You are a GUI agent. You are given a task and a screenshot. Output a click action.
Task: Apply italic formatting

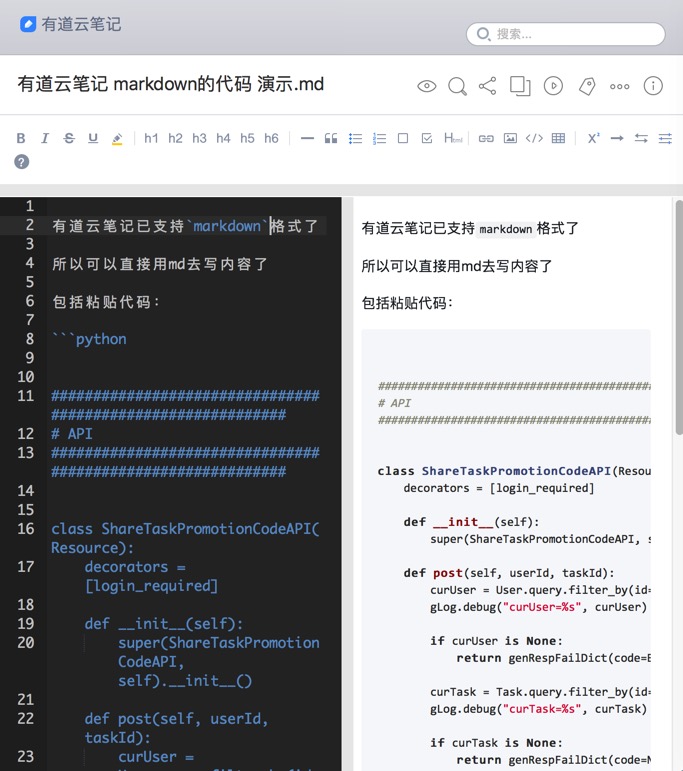click(x=45, y=138)
